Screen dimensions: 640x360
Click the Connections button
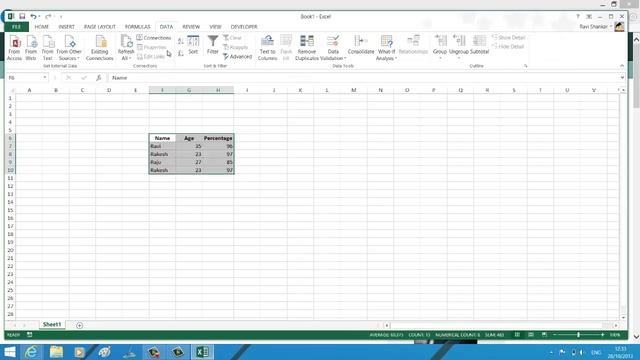[154, 38]
